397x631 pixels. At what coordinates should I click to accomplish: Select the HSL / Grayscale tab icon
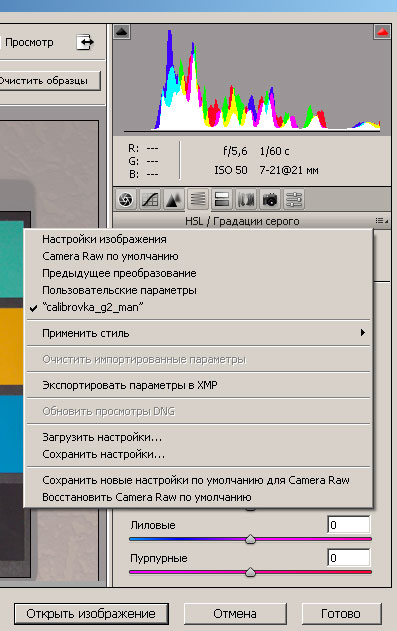pyautogui.click(x=197, y=199)
